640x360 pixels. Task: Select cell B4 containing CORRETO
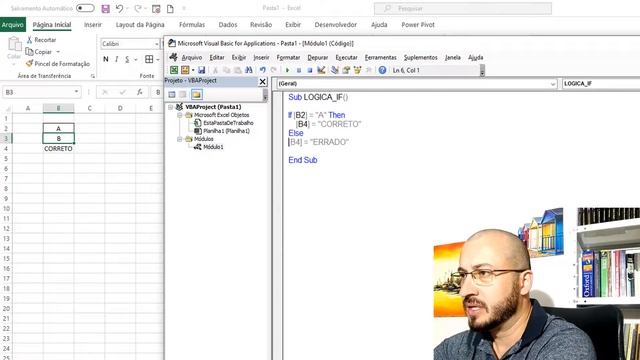click(58, 149)
